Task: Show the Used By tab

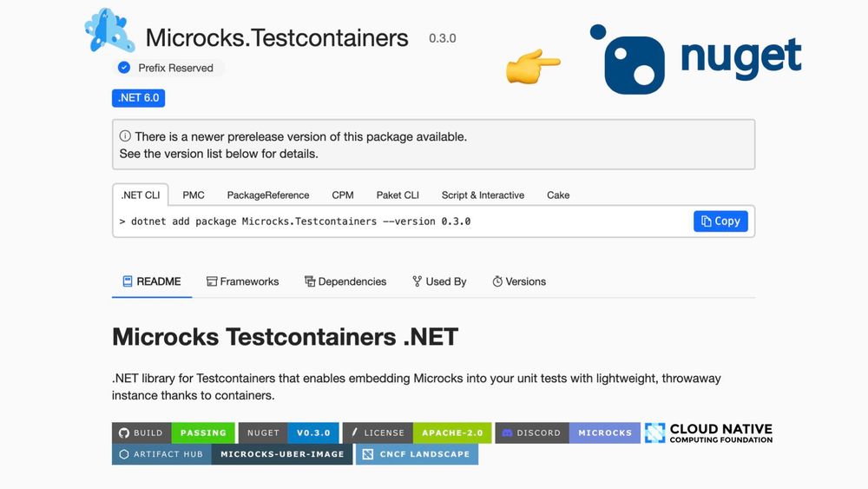Action: pyautogui.click(x=439, y=281)
